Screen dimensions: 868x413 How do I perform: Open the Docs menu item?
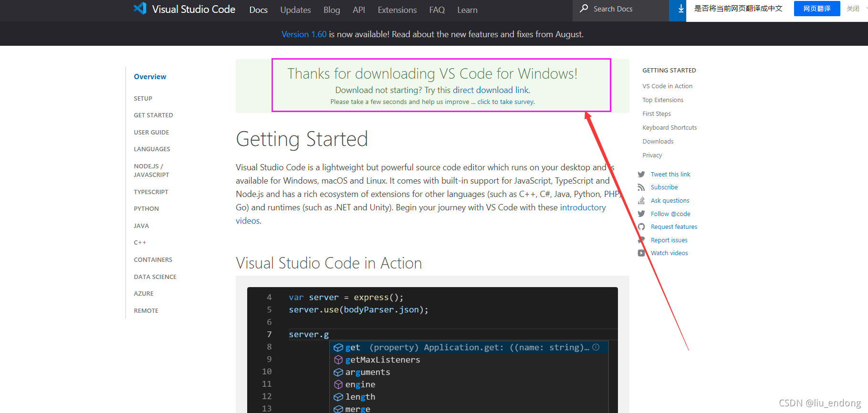258,10
